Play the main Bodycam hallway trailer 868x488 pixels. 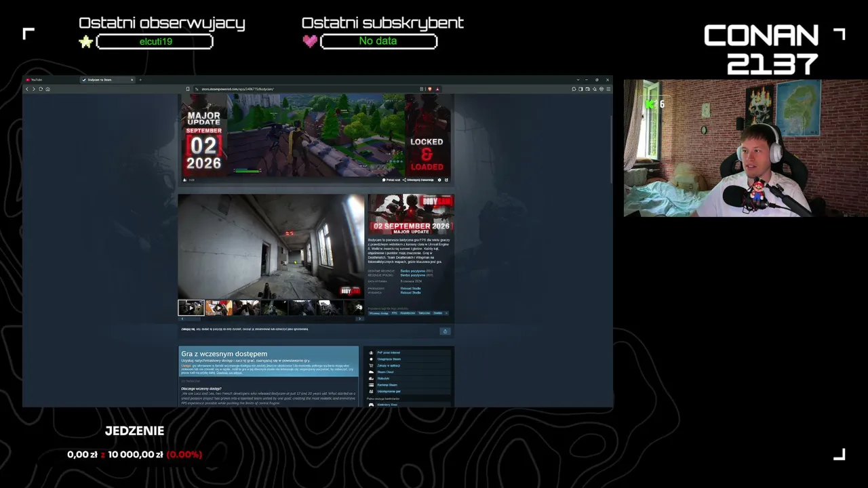271,247
